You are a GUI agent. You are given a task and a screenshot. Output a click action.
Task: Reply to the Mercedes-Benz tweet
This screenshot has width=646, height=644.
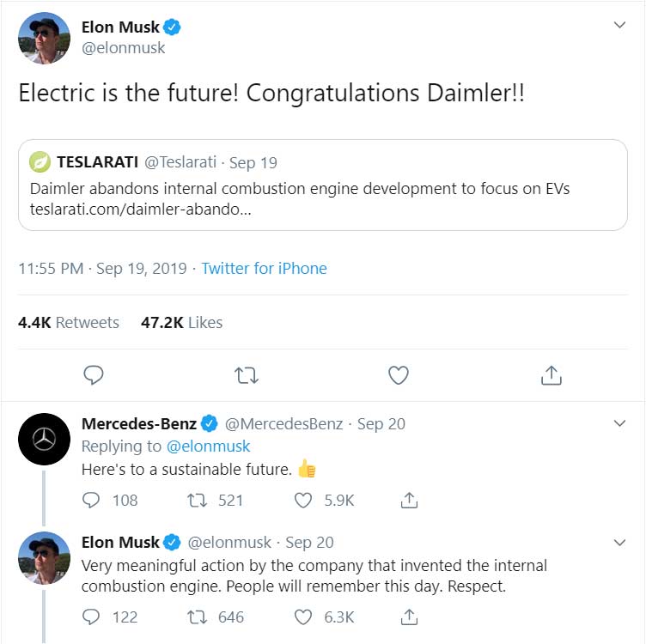point(93,500)
